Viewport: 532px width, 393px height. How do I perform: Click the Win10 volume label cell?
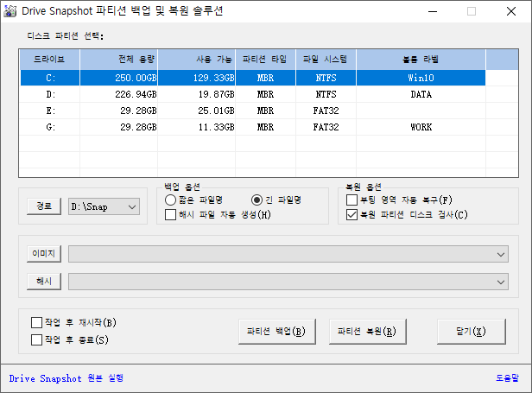421,78
